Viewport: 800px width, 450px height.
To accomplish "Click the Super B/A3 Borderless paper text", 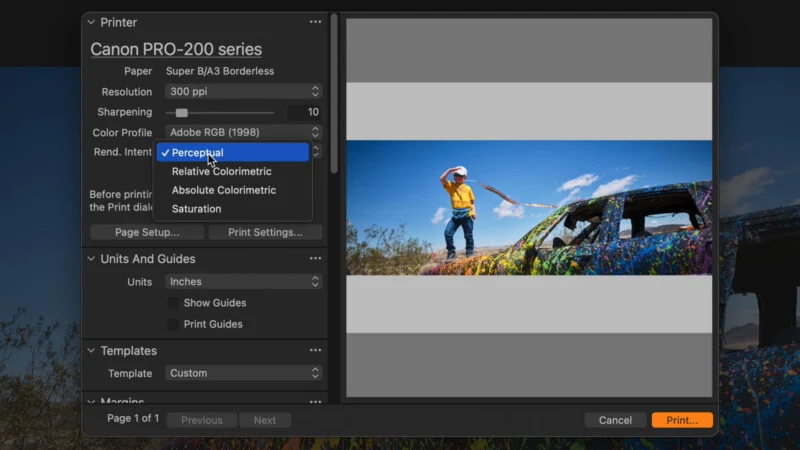I will coord(220,71).
